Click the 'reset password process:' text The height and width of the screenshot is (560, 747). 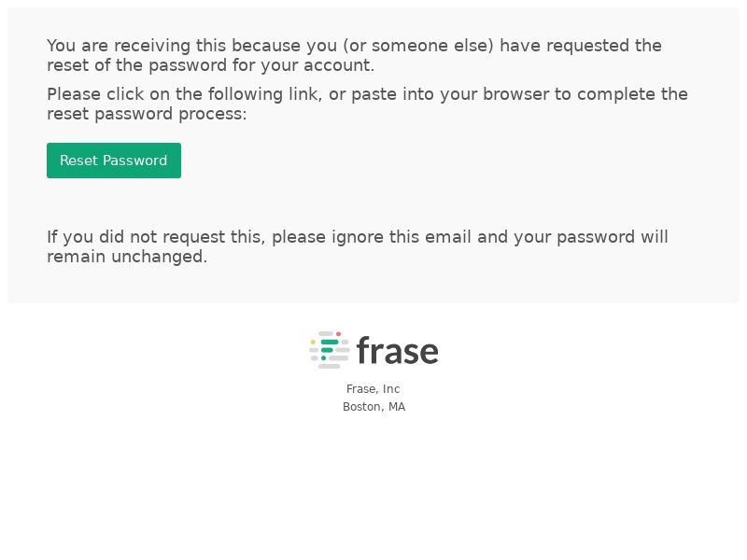point(147,114)
